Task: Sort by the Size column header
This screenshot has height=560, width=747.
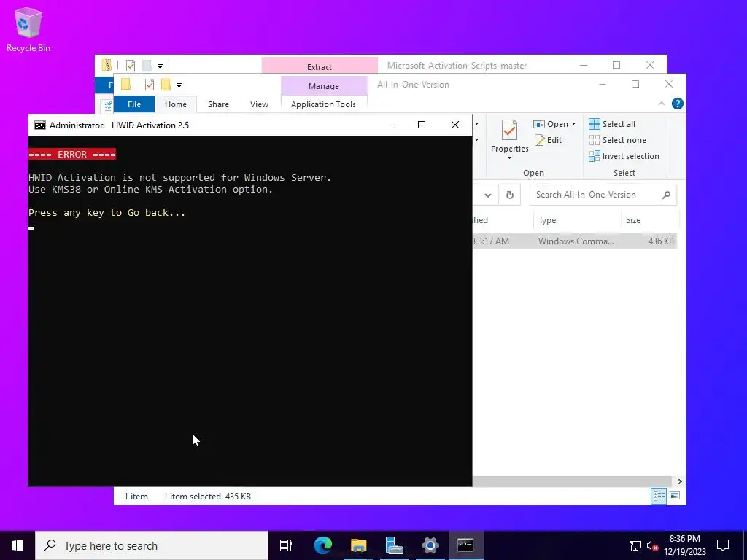Action: [x=650, y=220]
